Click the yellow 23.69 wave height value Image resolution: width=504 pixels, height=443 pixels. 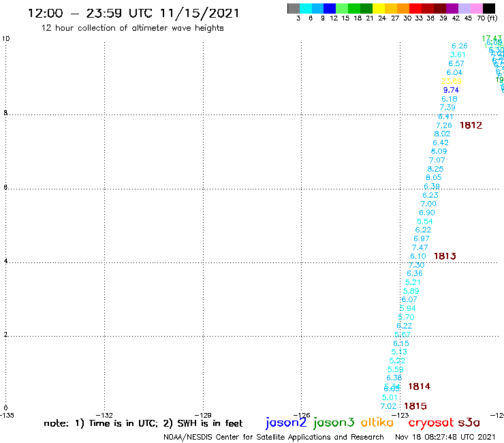[452, 81]
